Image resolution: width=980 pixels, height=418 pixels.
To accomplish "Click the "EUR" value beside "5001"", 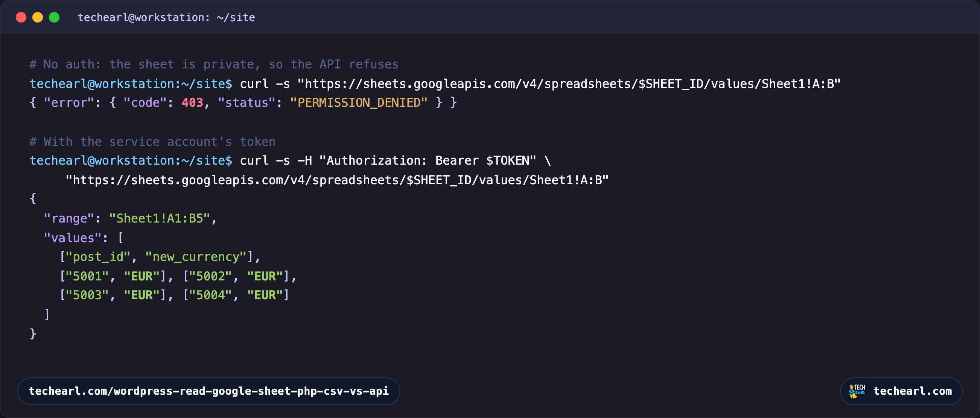I will point(142,276).
